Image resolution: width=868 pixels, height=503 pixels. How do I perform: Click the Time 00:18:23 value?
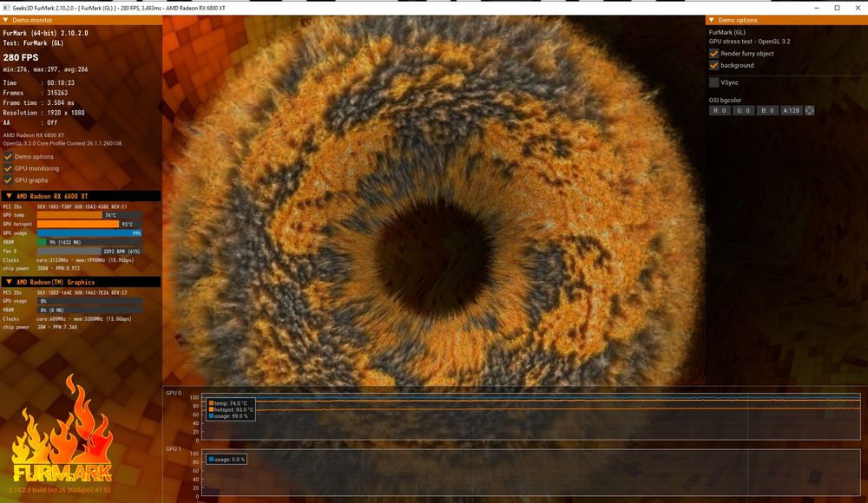pos(61,82)
